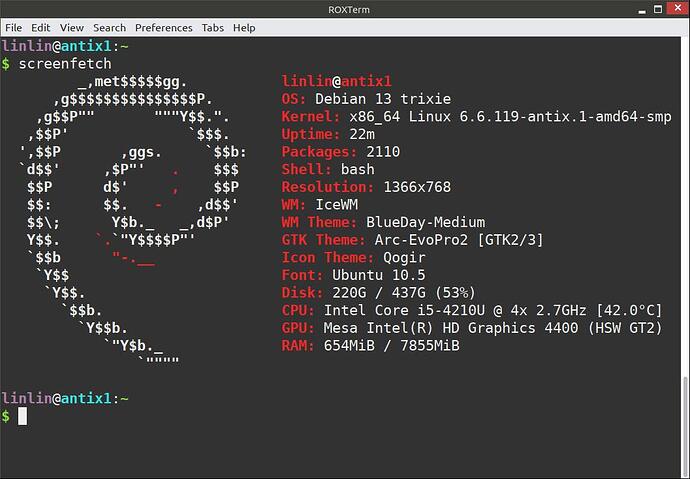Click red 'linlin@antix1' header in screenfetch output
690x479 pixels.
point(336,81)
